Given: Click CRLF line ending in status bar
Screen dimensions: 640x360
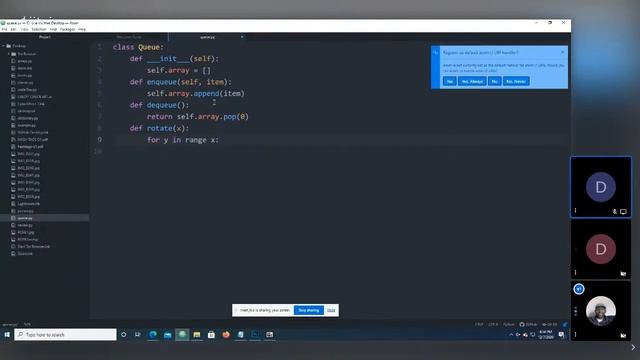Looking at the screenshot, I should 479,324.
